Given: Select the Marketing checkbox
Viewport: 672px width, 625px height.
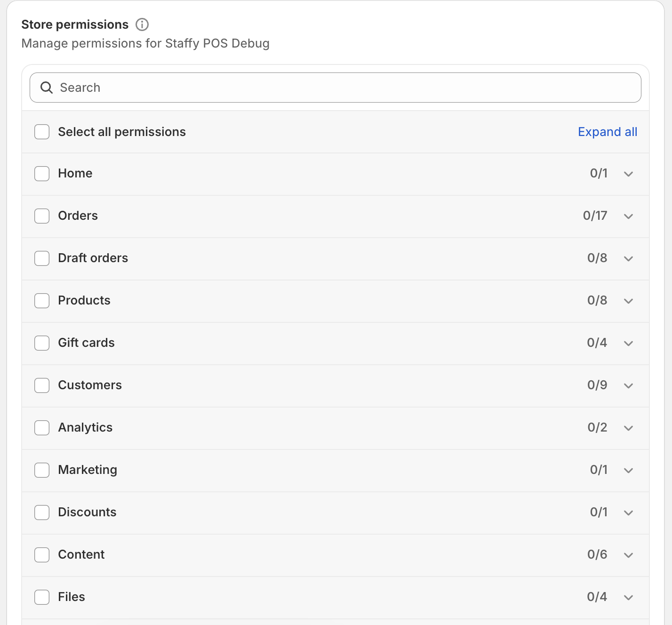Looking at the screenshot, I should click(x=42, y=470).
